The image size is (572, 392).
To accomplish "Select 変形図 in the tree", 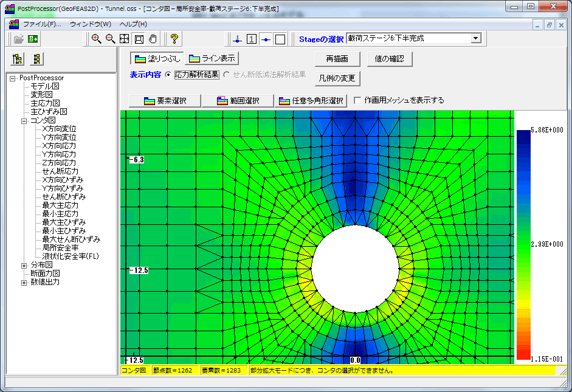I will (x=41, y=95).
